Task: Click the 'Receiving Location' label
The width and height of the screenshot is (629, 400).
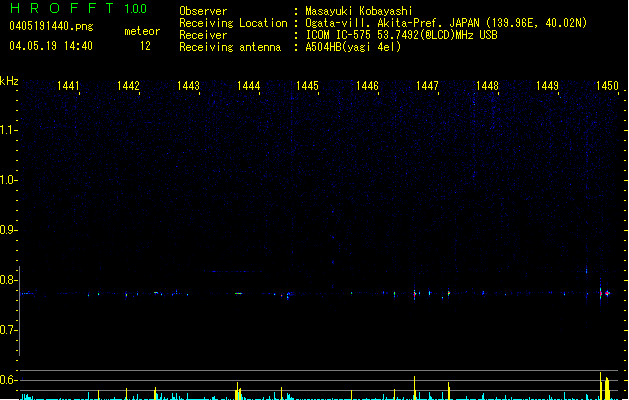Action: tap(233, 23)
